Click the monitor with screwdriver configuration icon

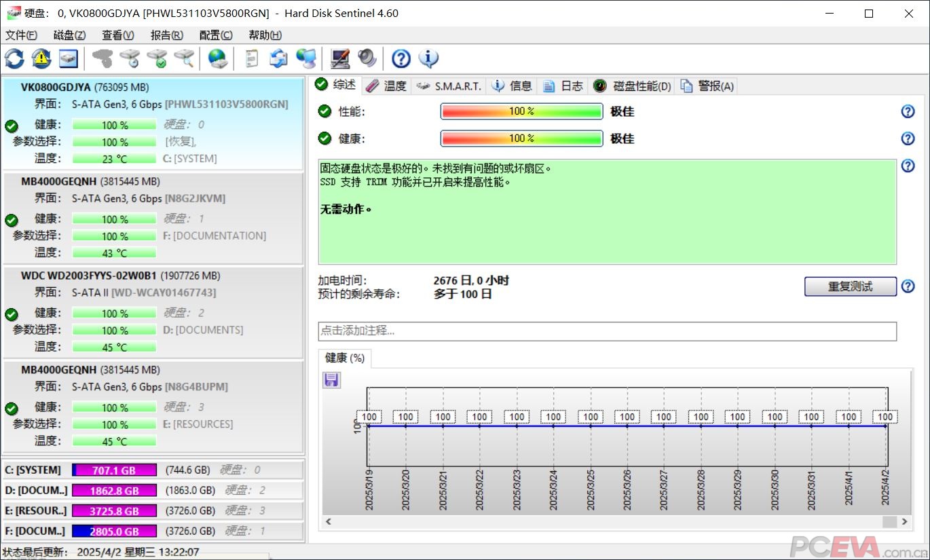(340, 59)
